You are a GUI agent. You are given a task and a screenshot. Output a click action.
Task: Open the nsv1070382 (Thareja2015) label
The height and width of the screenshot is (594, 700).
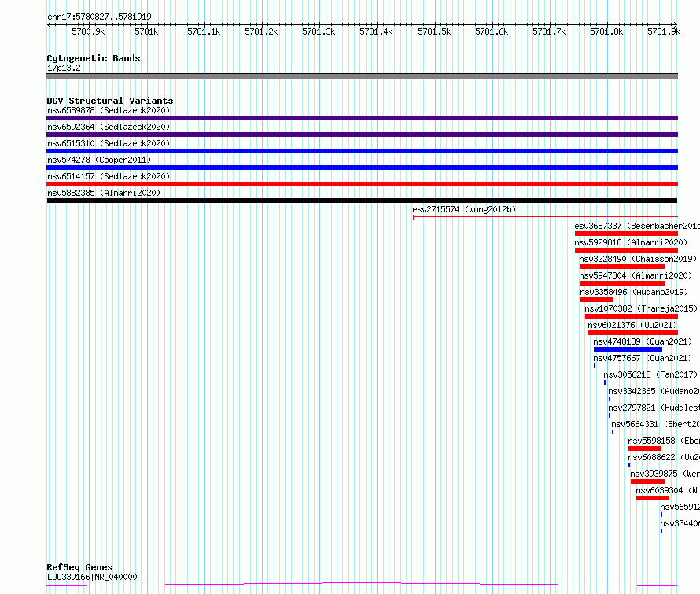641,308
